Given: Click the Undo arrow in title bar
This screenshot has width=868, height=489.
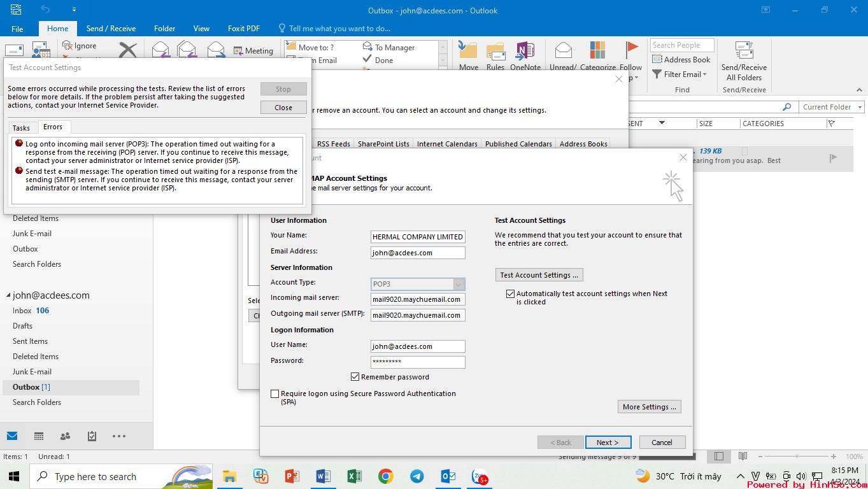Looking at the screenshot, I should coord(45,10).
